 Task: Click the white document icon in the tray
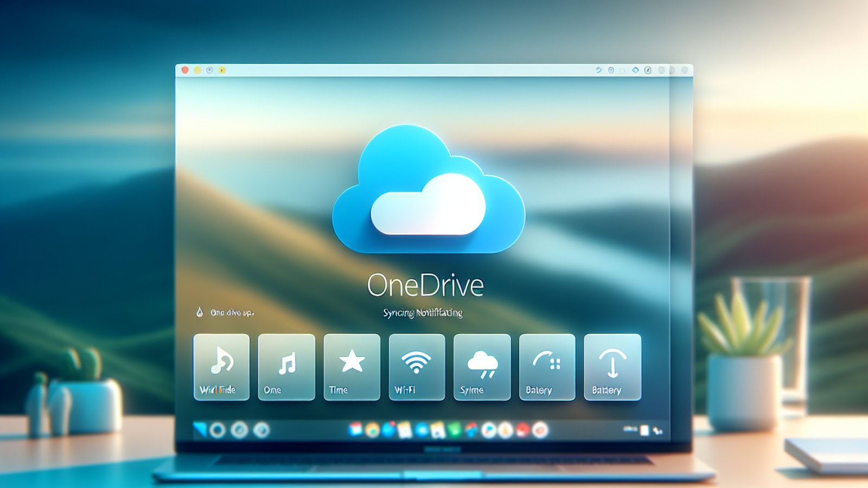click(x=644, y=431)
